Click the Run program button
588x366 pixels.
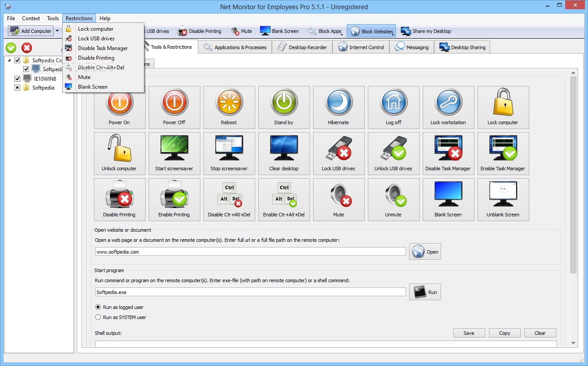point(425,292)
